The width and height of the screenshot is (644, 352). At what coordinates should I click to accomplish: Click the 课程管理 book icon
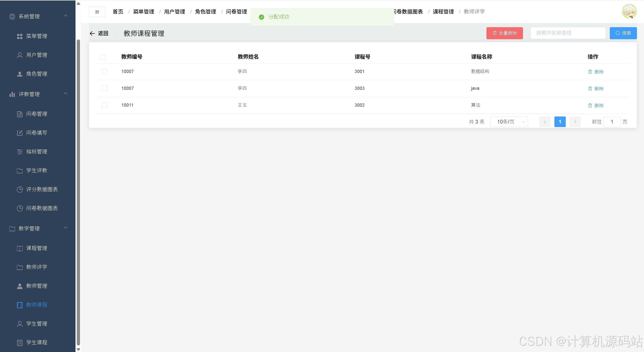coord(20,249)
